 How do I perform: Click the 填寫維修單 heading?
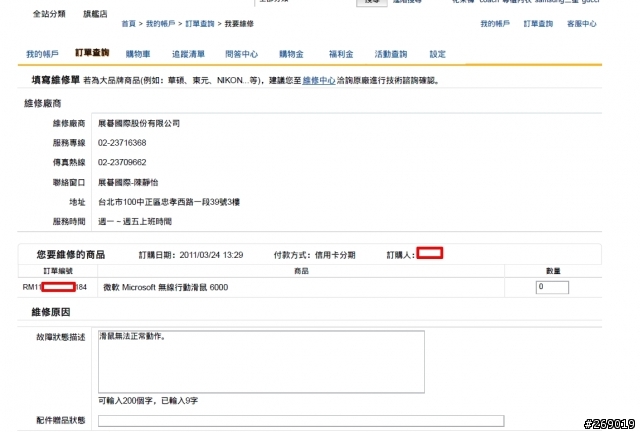click(x=56, y=80)
